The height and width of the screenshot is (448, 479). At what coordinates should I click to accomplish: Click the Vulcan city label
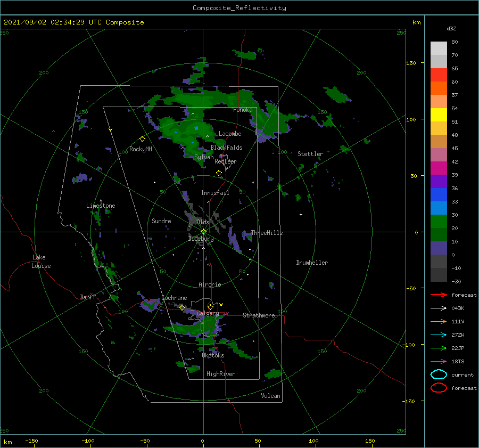coord(271,396)
